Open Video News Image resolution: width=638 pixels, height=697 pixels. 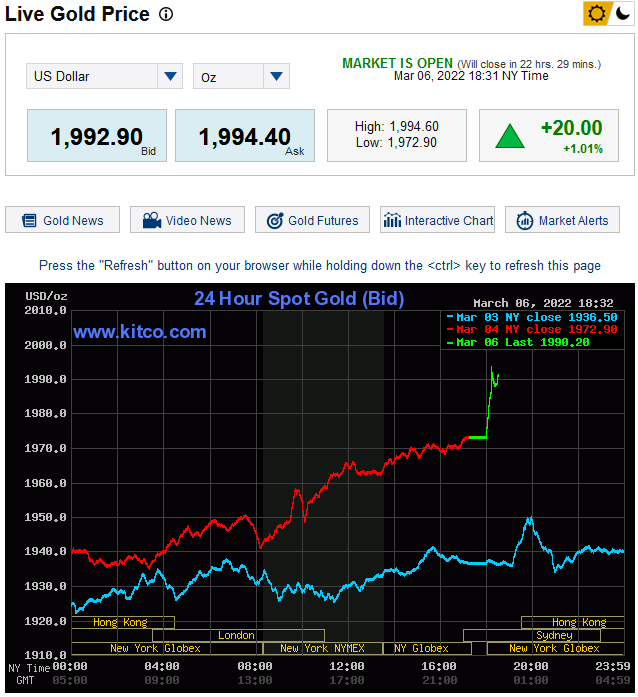pyautogui.click(x=188, y=220)
